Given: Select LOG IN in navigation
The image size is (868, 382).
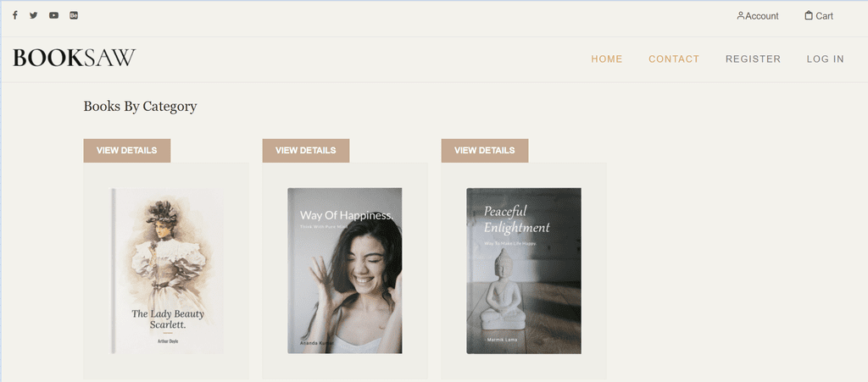Looking at the screenshot, I should point(825,59).
